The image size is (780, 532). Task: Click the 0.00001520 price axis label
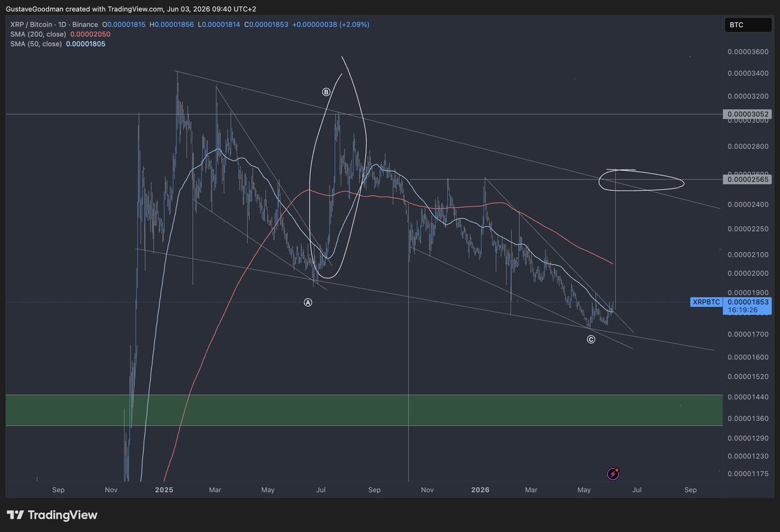[748, 377]
